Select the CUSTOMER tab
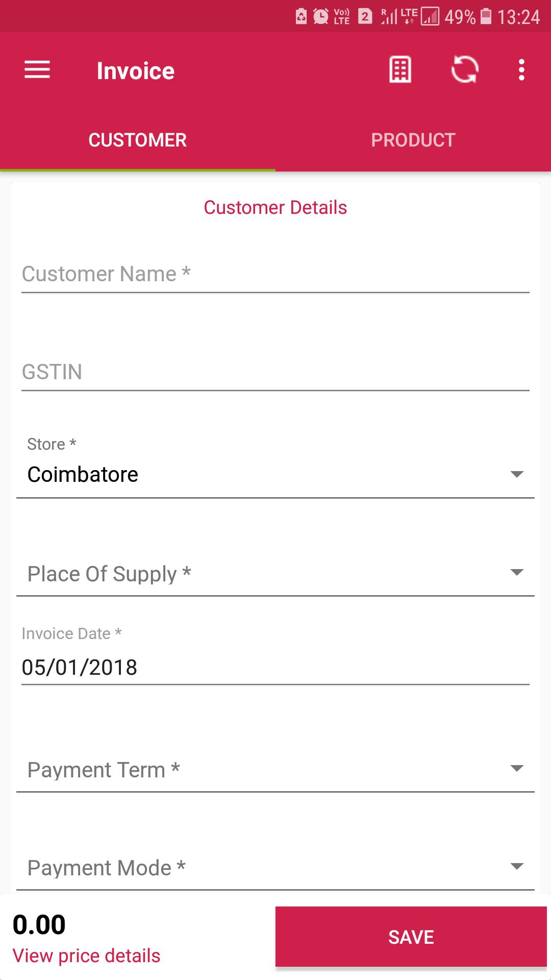This screenshot has height=980, width=551. point(138,140)
